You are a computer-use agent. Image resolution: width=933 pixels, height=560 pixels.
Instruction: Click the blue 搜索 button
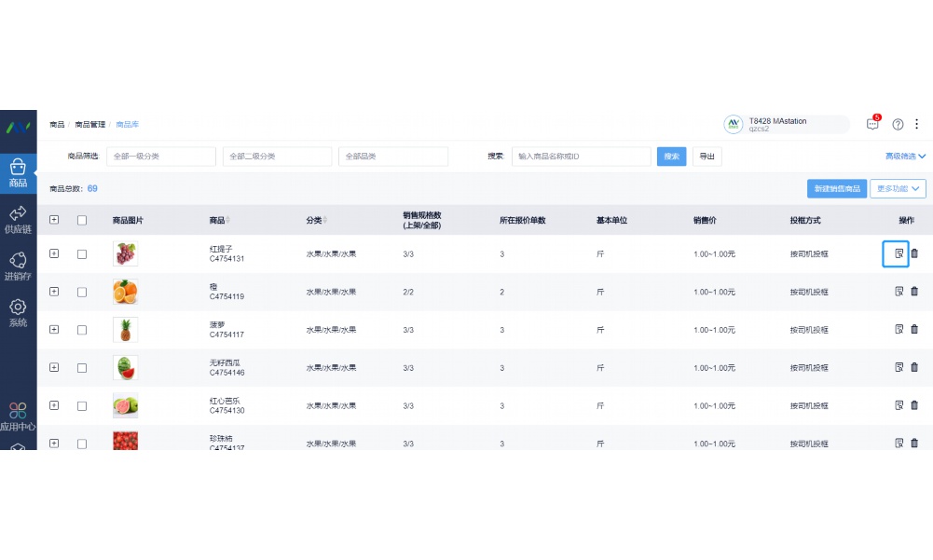[670, 156]
